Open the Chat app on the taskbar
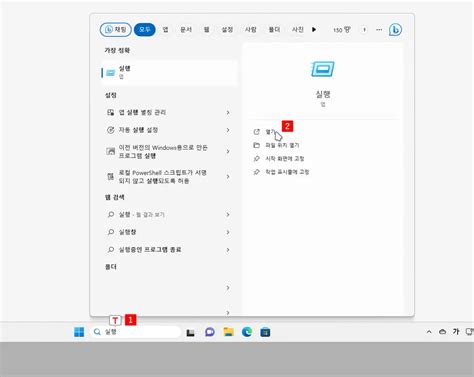474x377 pixels. pyautogui.click(x=210, y=332)
